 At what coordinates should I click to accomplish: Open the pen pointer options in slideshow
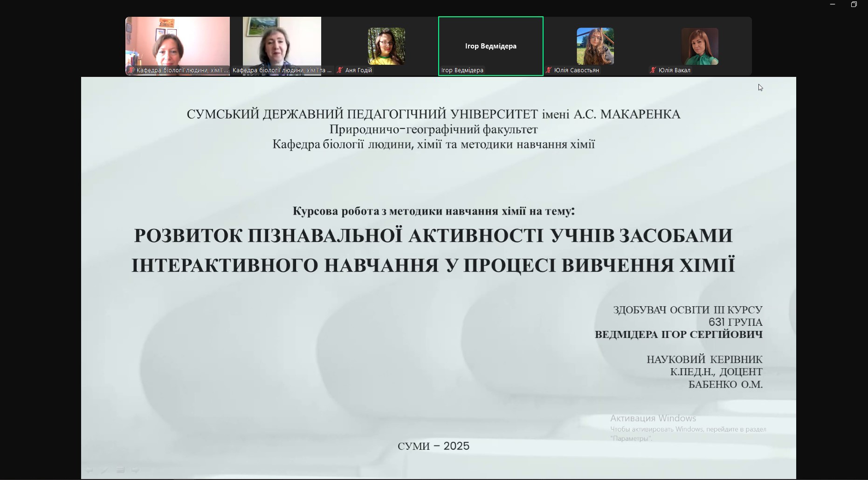(105, 470)
